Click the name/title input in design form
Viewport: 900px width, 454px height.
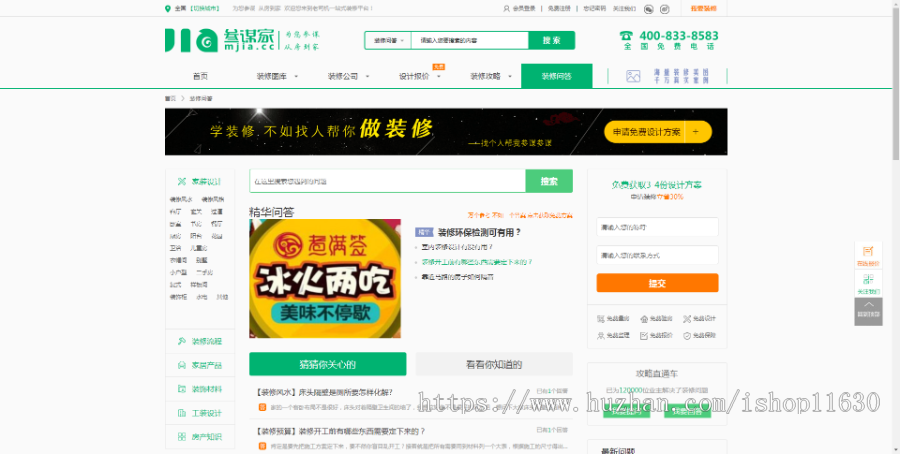[x=657, y=227]
